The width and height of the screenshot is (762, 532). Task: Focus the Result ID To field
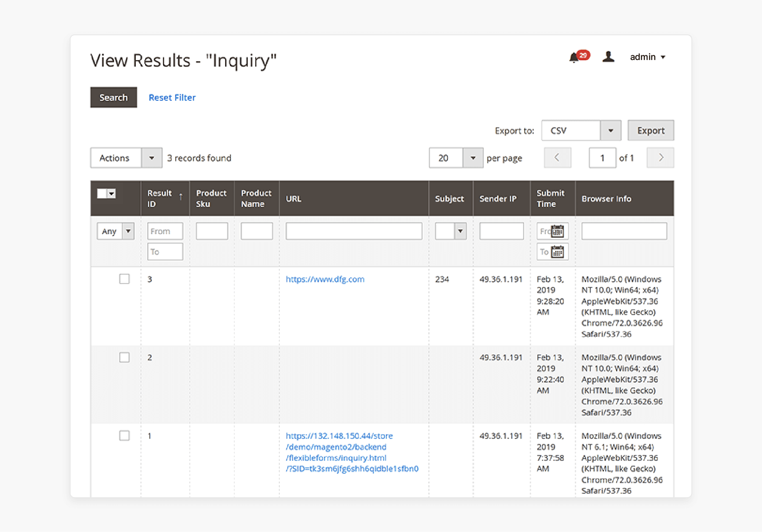tap(165, 252)
